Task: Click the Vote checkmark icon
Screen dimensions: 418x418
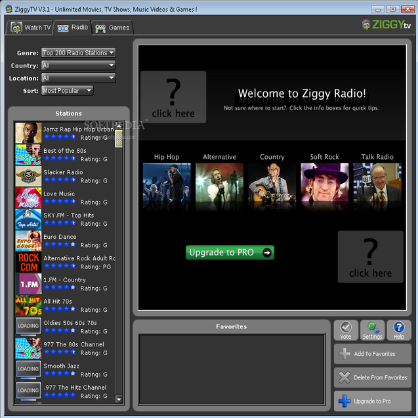Action: point(346,330)
